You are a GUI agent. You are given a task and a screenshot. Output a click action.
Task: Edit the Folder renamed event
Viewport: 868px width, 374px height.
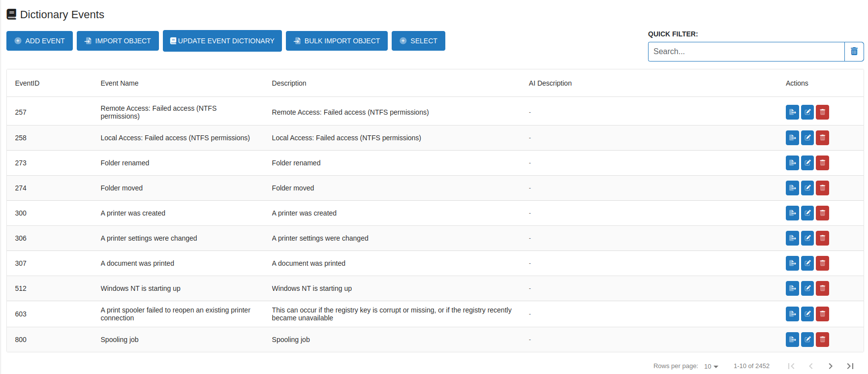(x=807, y=163)
